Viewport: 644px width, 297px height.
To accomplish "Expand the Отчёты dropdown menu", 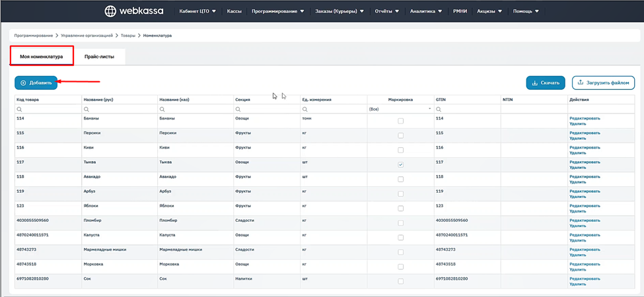I will (x=386, y=11).
